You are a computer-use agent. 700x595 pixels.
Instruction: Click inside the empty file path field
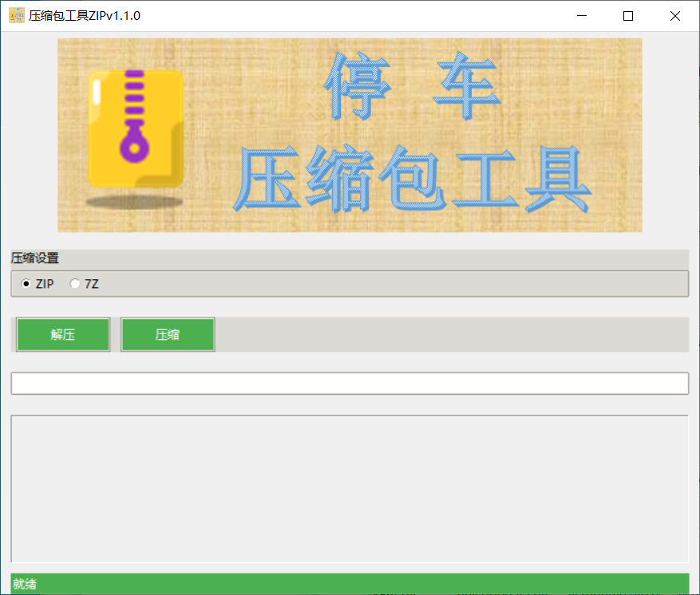[349, 384]
